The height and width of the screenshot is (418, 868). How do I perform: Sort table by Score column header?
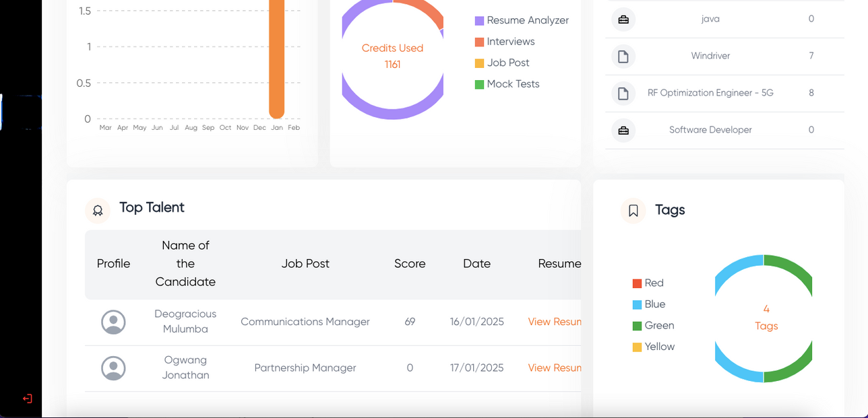tap(410, 264)
